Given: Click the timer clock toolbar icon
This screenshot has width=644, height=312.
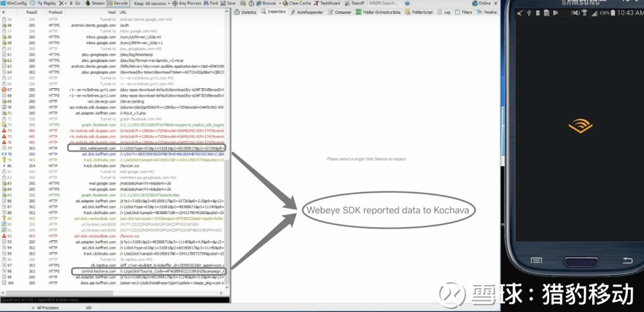Looking at the screenshot, I should point(251,3).
